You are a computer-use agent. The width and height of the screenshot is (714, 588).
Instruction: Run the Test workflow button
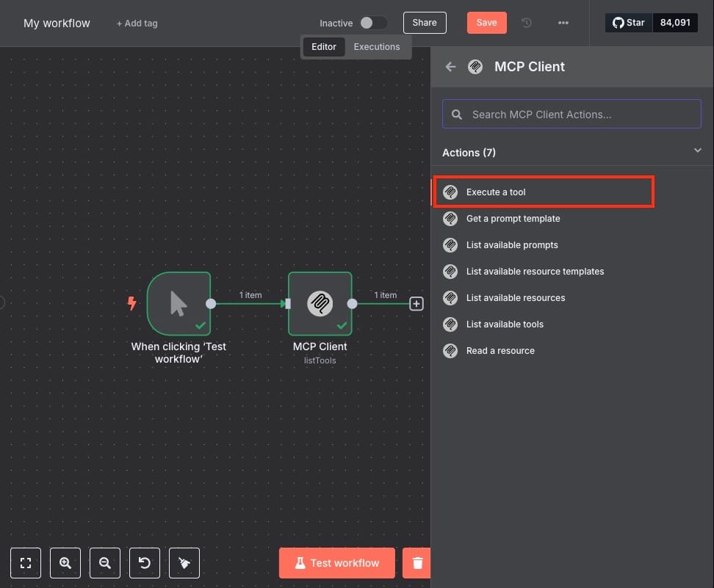tap(337, 563)
